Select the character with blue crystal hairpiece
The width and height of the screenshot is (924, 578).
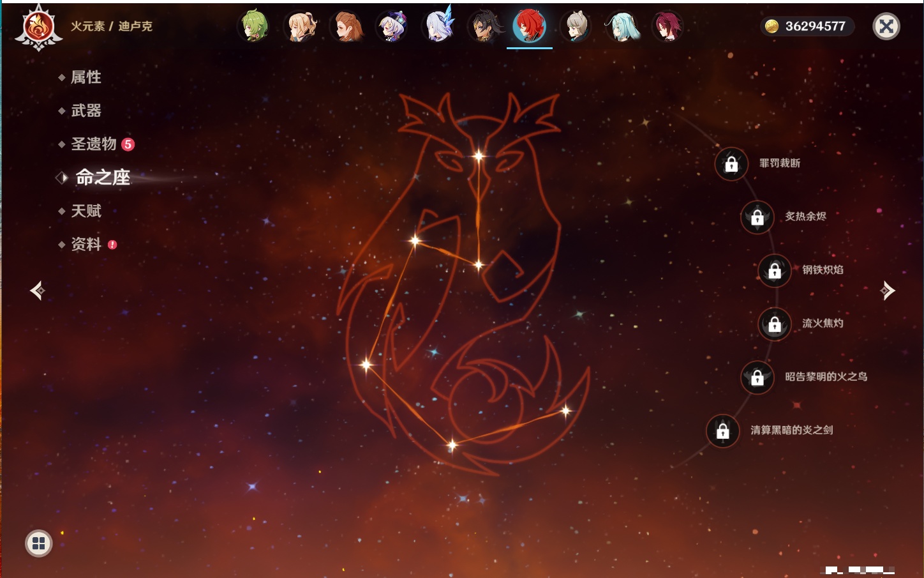point(439,27)
